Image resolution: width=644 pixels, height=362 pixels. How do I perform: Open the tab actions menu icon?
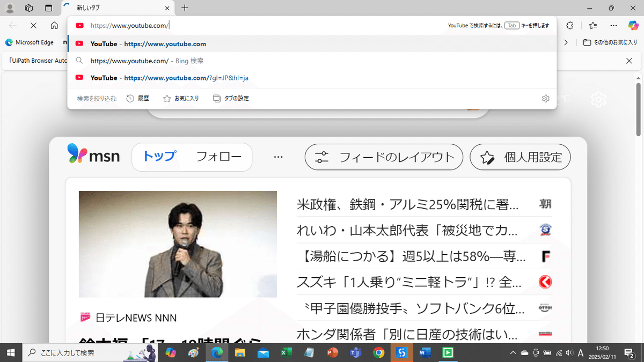[x=48, y=8]
